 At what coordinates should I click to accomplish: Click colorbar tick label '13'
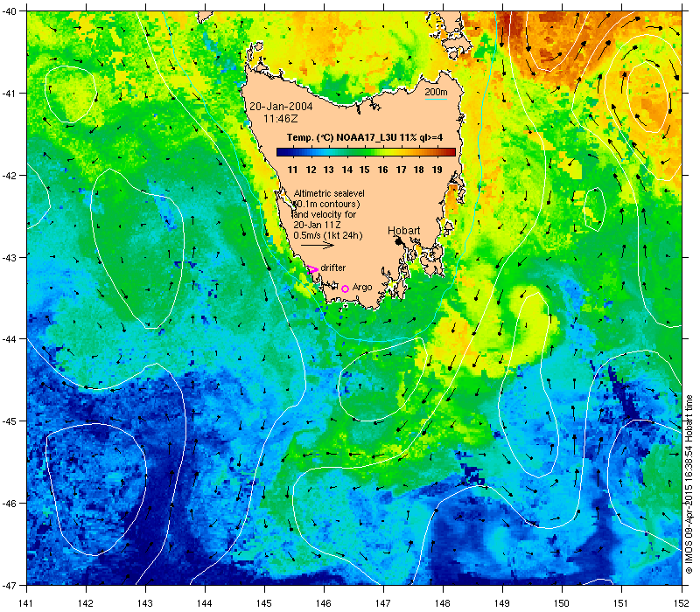click(x=329, y=170)
